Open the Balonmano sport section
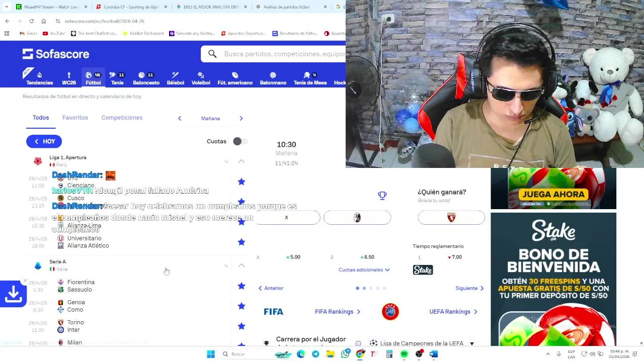 pyautogui.click(x=273, y=78)
